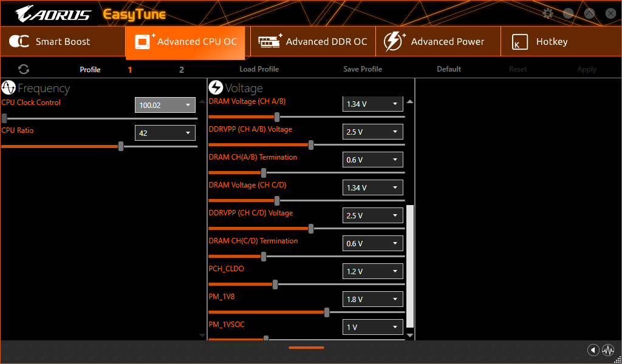Click the PM_1V8 slider handle
The image size is (622, 364).
point(326,312)
